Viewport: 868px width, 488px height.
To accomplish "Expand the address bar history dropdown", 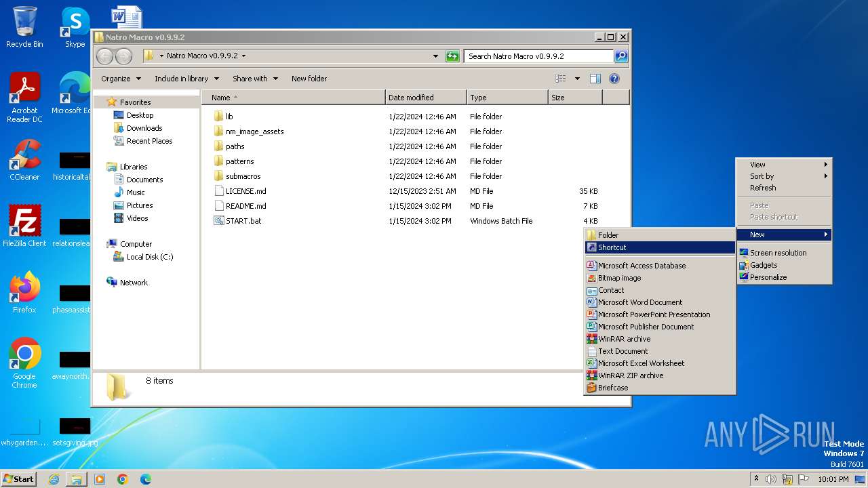I will tap(435, 56).
